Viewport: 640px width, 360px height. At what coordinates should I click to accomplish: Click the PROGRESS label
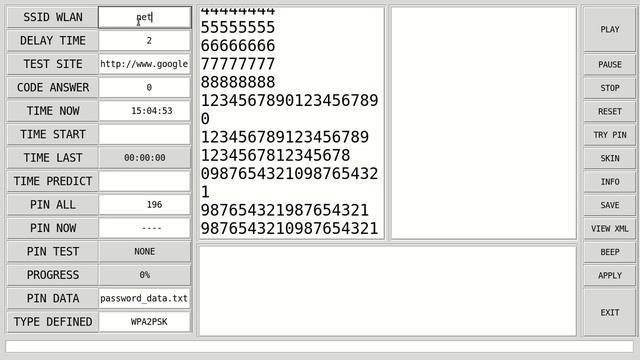[53, 275]
